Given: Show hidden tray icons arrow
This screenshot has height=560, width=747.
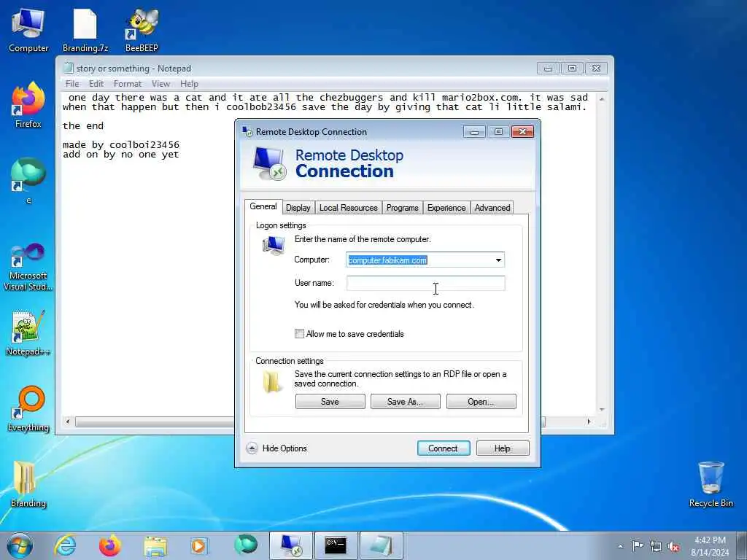Looking at the screenshot, I should 620,547.
